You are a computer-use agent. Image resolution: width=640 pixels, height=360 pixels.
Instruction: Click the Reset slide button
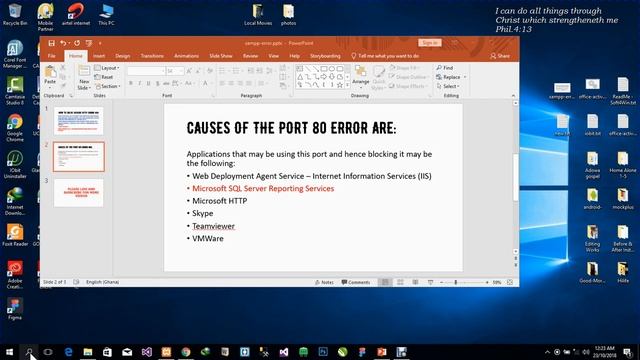pyautogui.click(x=104, y=77)
